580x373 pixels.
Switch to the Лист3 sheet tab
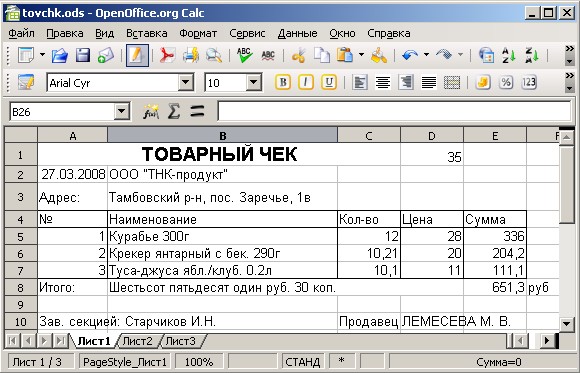(x=180, y=341)
